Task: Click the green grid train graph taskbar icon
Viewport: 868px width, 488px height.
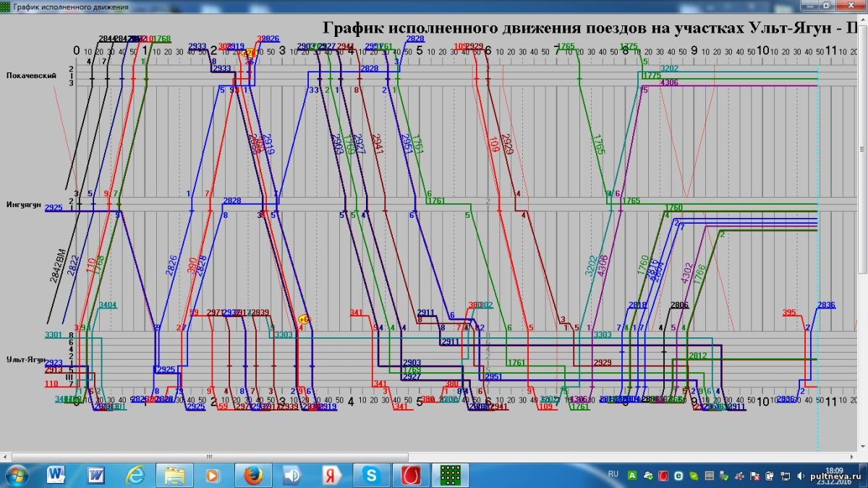Action: coord(450,475)
